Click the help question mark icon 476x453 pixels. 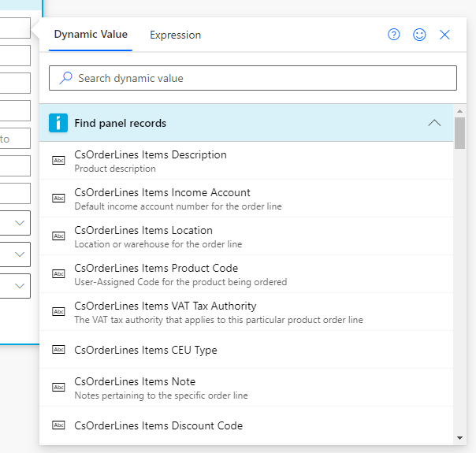coord(394,35)
